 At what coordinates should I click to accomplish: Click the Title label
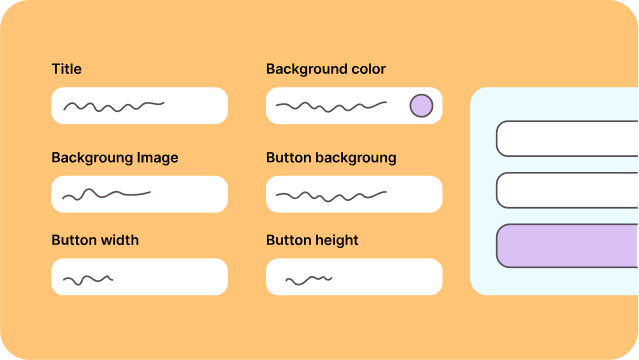click(66, 69)
